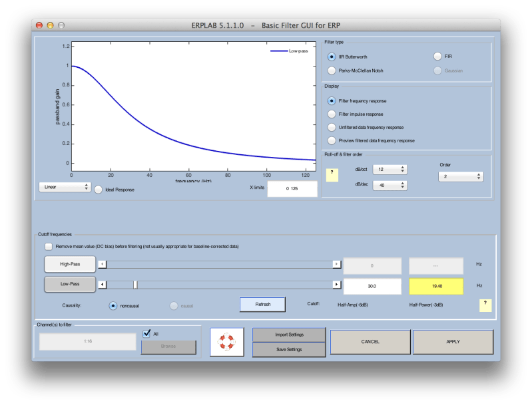This screenshot has height=405, width=532.
Task: Click the CANCEL button
Action: 370,342
